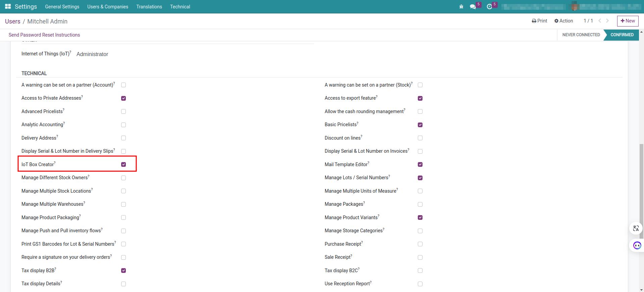Open the apps grid home menu icon
644x292 pixels.
8,7
